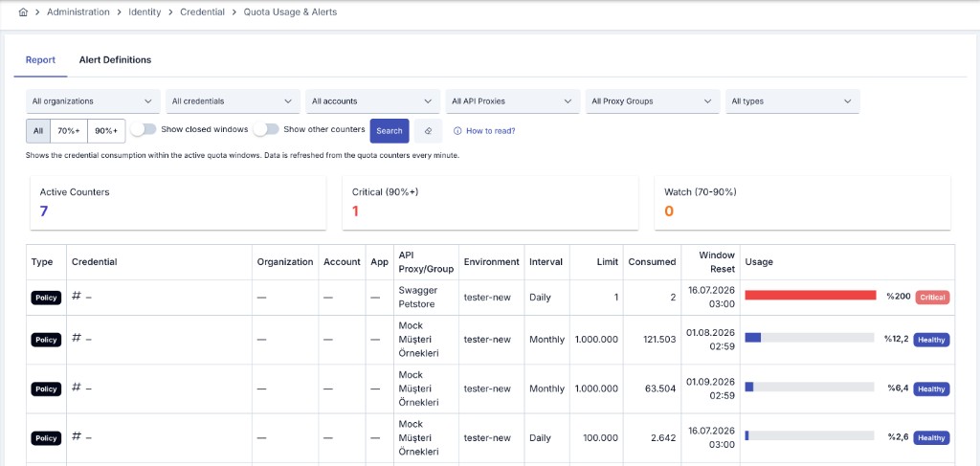This screenshot has height=466, width=980.
Task: Click the info icon beside How to read?
Action: (x=457, y=131)
